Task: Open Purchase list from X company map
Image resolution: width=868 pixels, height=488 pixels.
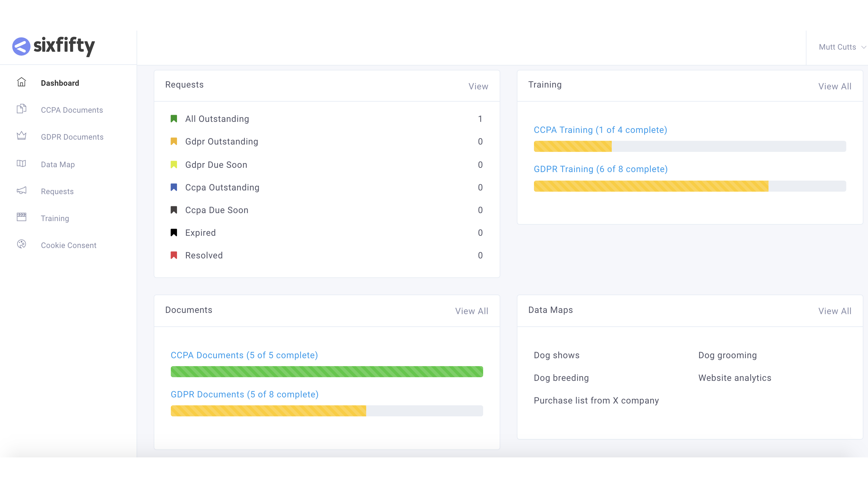Action: click(x=596, y=400)
